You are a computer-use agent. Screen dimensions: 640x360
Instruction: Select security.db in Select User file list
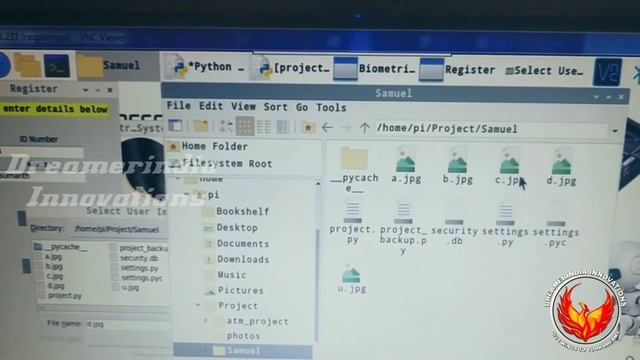tap(139, 258)
